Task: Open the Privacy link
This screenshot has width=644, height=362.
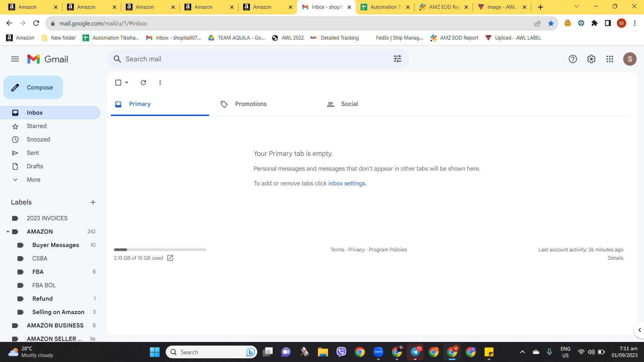Action: [x=356, y=250]
